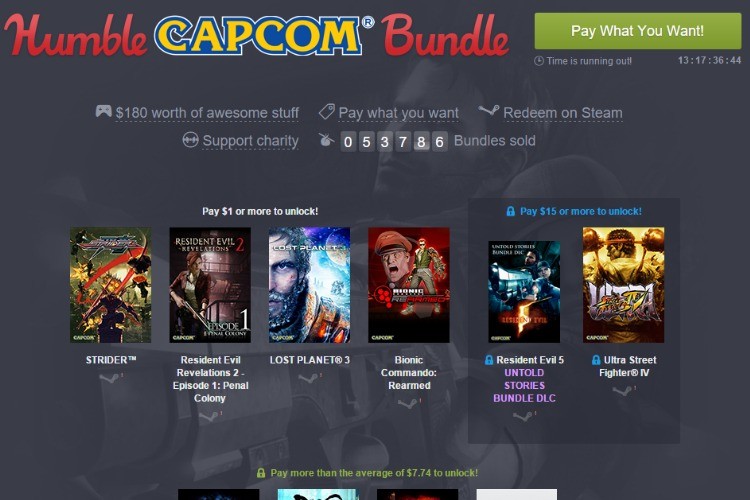The height and width of the screenshot is (500, 750).
Task: Click the Steam icon under STRIDER title
Action: coord(110,378)
